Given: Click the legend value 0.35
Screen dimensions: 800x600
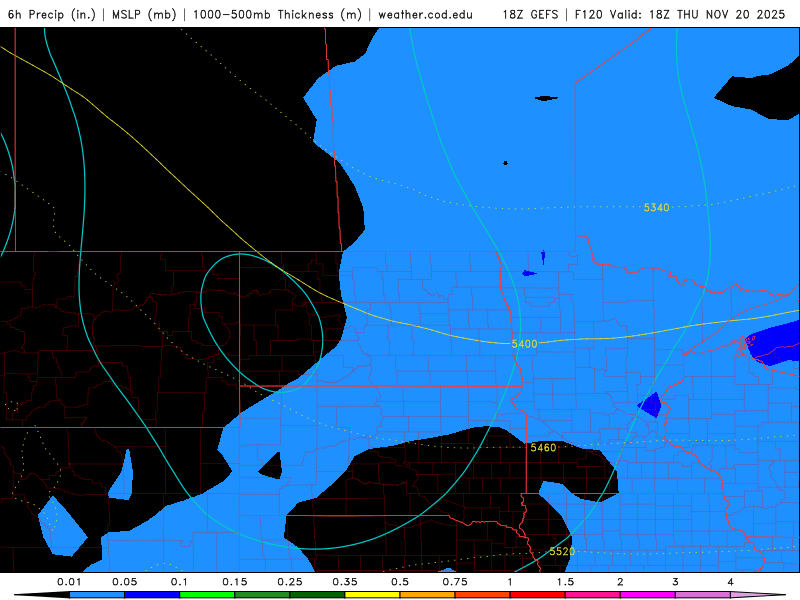Looking at the screenshot, I should click(x=345, y=582).
